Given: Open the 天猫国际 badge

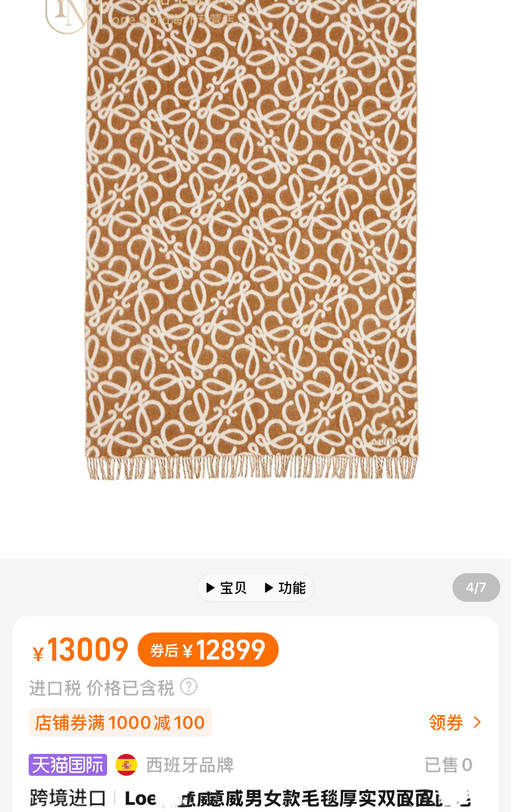Looking at the screenshot, I should (68, 765).
